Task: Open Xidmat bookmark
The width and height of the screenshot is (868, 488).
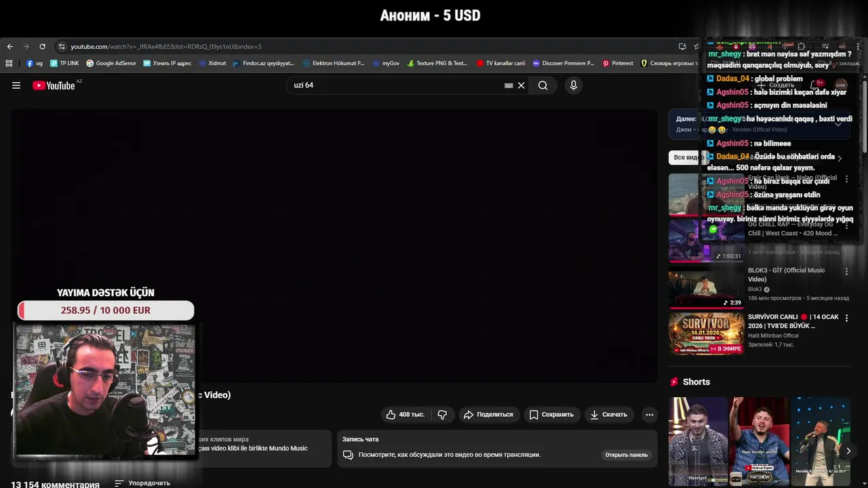Action: click(212, 63)
